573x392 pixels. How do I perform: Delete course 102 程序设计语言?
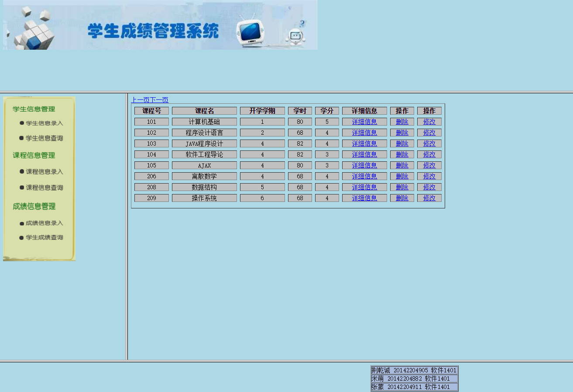coord(401,132)
